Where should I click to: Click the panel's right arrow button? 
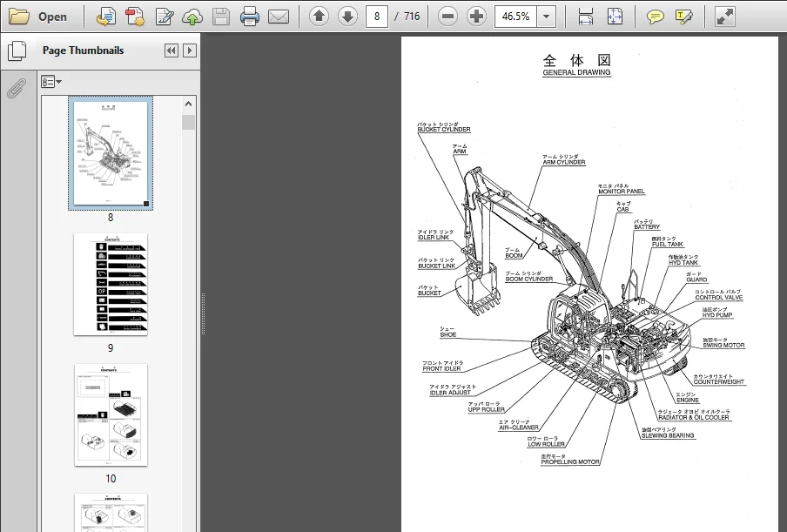tap(189, 51)
